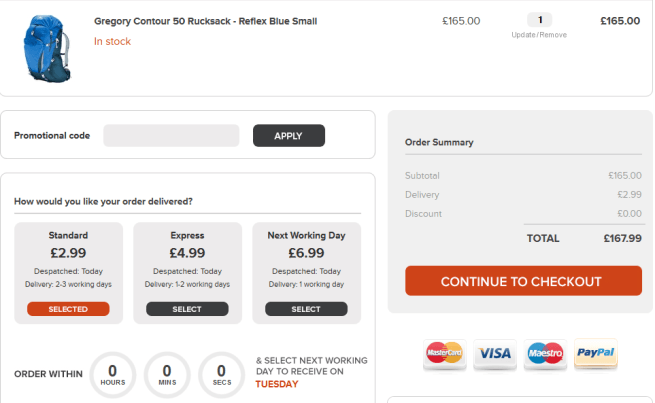Click the SECS countdown circle

pyautogui.click(x=221, y=375)
